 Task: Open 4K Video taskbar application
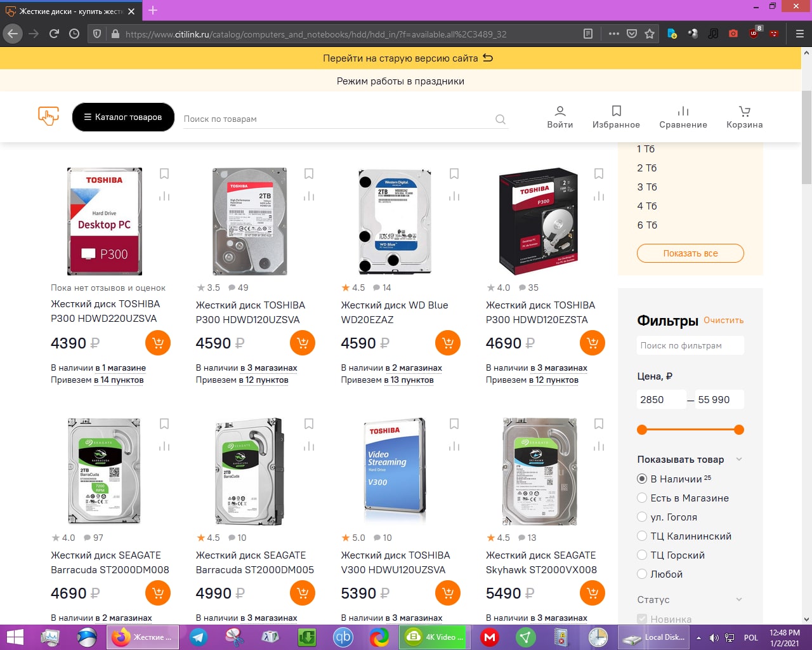click(x=436, y=637)
